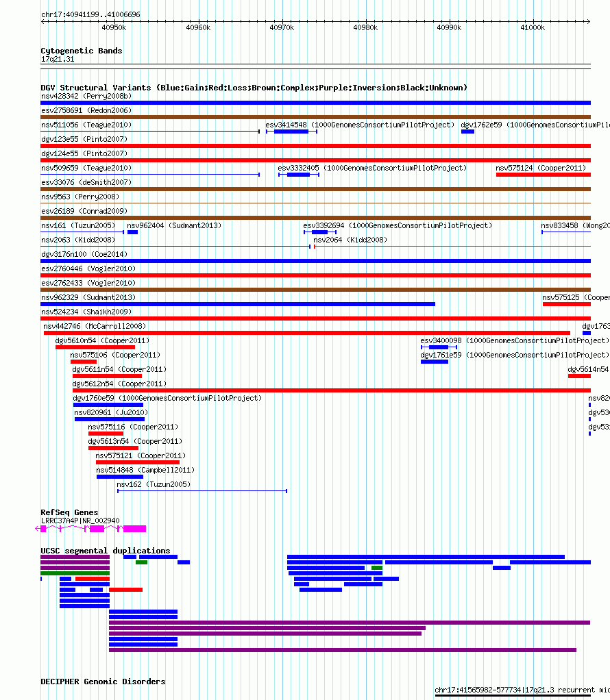
Task: Click nsv575121 (Cooper2011) label
Action: tap(141, 455)
